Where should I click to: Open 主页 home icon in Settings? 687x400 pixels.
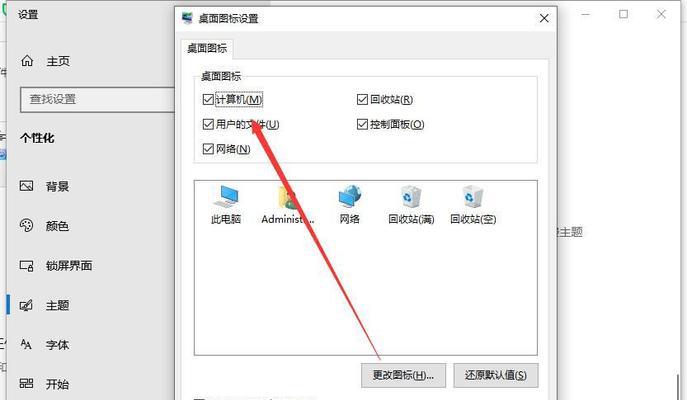[x=27, y=61]
